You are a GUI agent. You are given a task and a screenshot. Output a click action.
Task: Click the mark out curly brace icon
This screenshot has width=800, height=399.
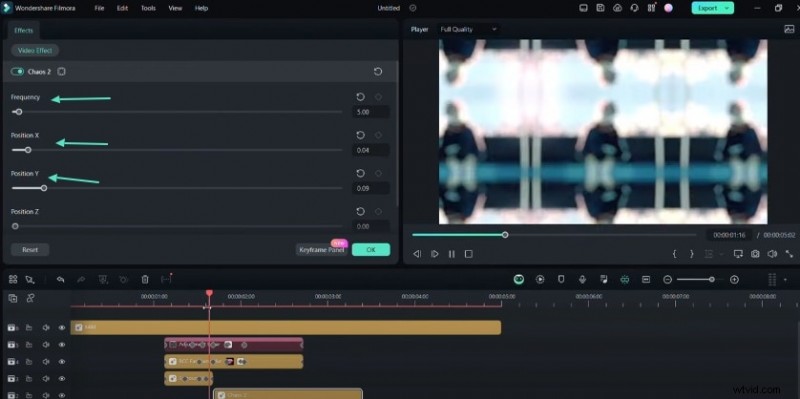tap(692, 254)
